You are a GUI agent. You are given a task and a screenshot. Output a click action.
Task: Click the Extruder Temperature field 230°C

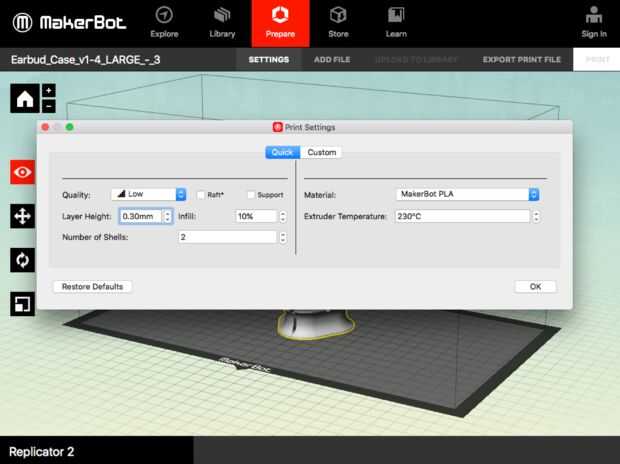[x=462, y=216]
